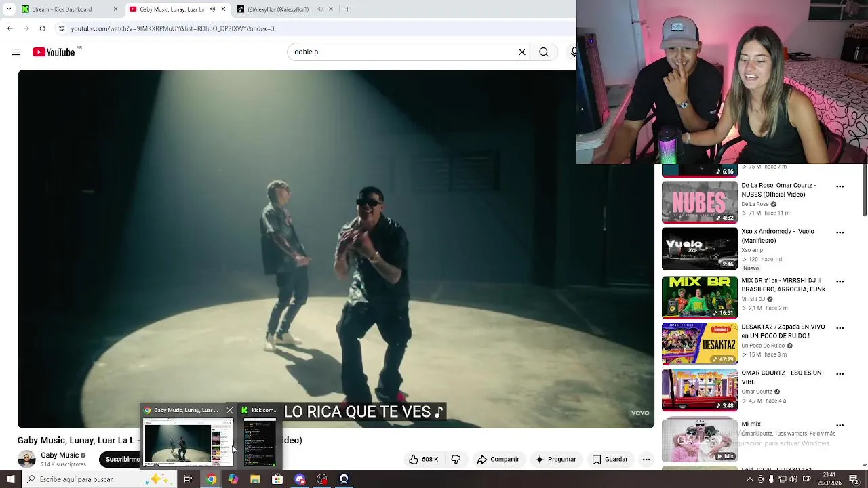Open File Explorer from the taskbar
Image resolution: width=868 pixels, height=488 pixels.
point(255,479)
